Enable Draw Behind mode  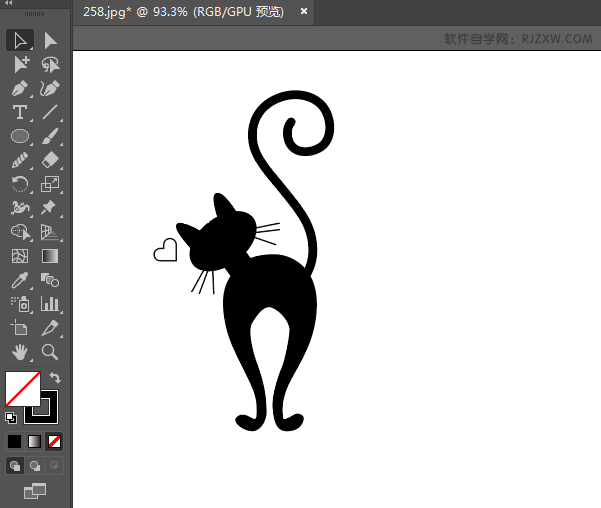pyautogui.click(x=35, y=465)
